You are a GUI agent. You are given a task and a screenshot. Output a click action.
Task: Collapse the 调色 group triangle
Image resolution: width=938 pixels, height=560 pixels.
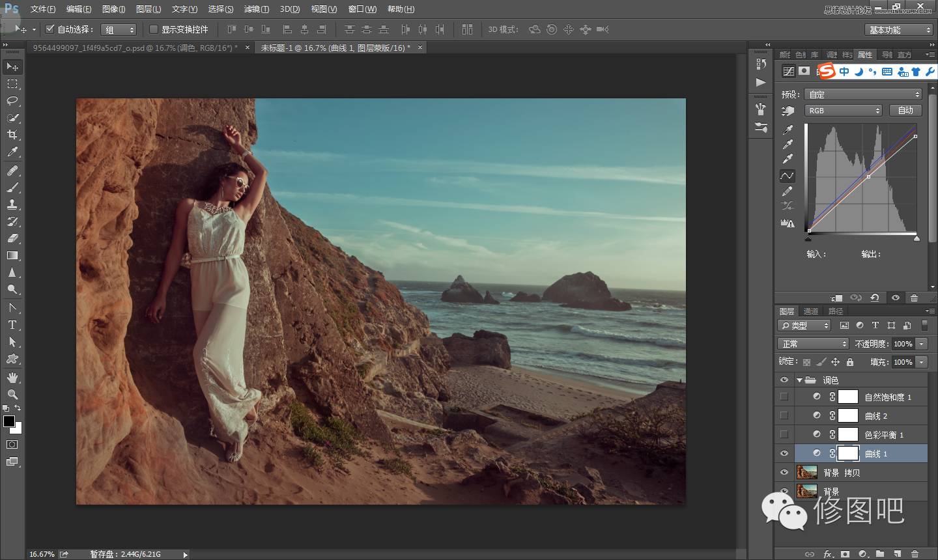[x=799, y=380]
